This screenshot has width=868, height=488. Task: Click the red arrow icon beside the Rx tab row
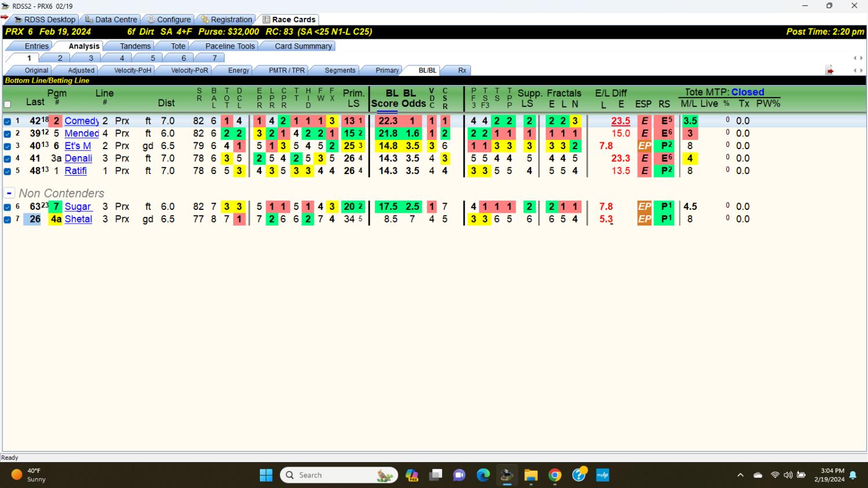830,71
